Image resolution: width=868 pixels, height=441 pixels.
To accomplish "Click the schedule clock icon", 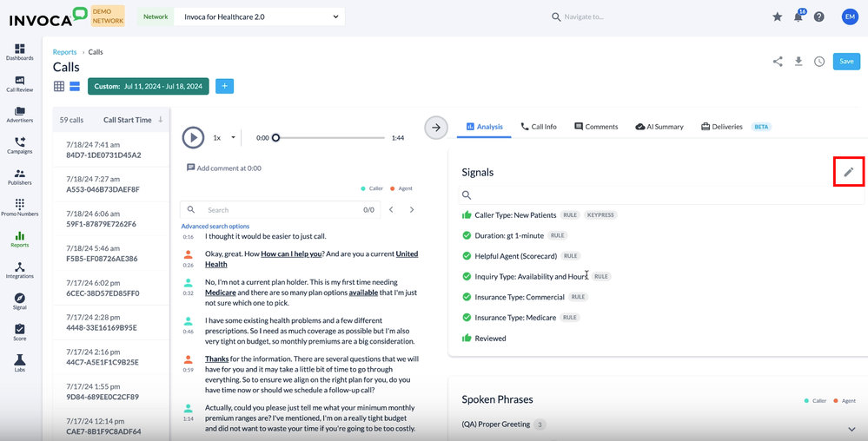I will [x=819, y=62].
